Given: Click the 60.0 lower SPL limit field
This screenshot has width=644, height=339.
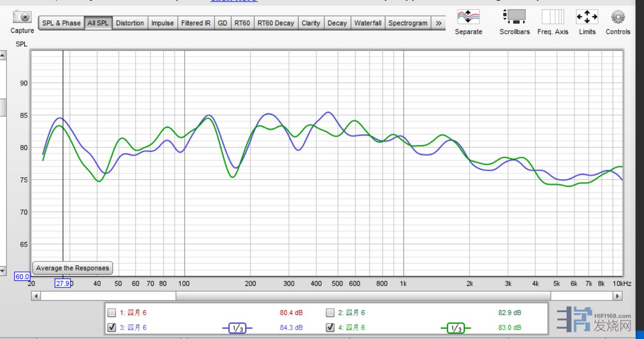Looking at the screenshot, I should [22, 276].
